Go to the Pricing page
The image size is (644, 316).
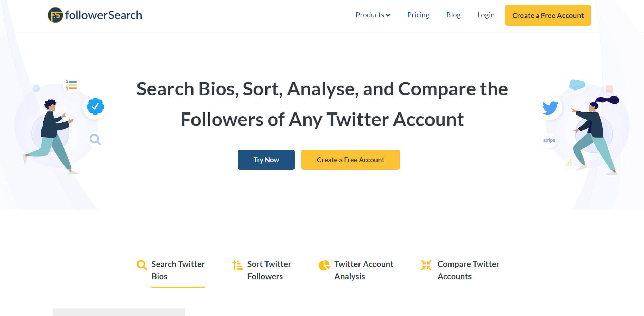pos(418,15)
